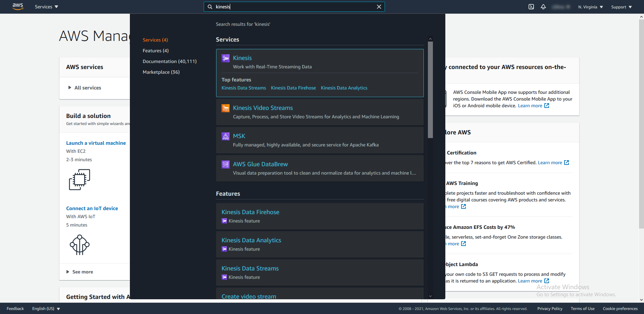Click into the kinesis search field
Screen dimensions: 644x314
[x=294, y=7]
